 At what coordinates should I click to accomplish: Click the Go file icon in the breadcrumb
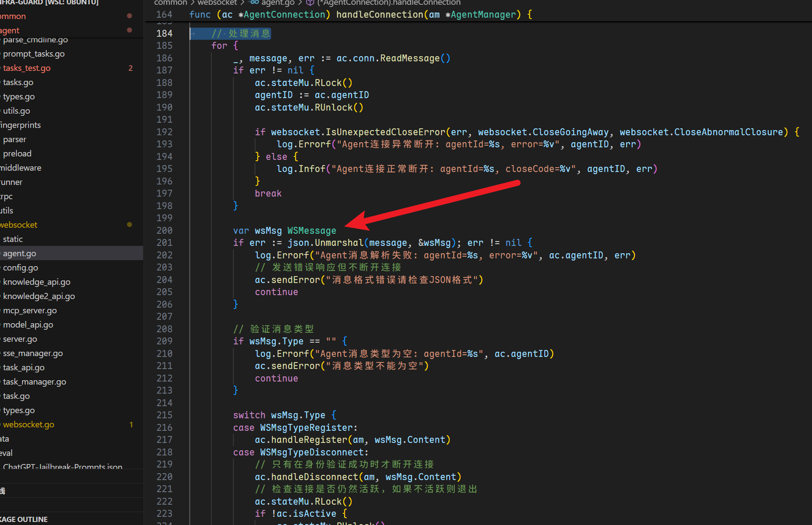click(x=254, y=3)
